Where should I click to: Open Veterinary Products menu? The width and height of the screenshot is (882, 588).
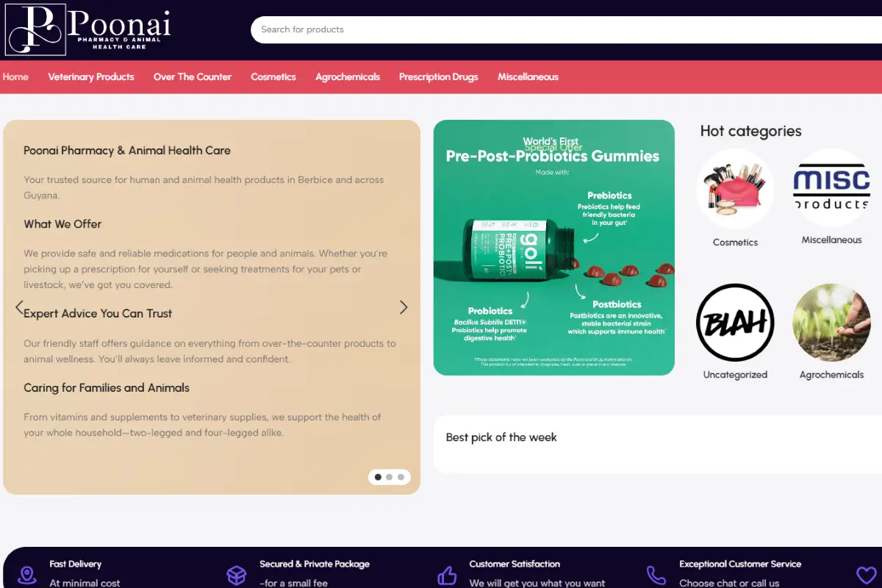click(91, 76)
